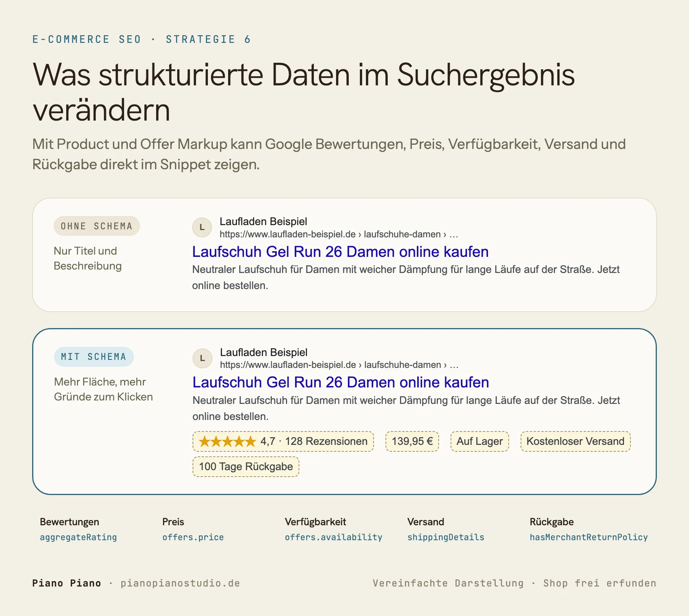Select the 139,95 € price chip

tap(412, 441)
